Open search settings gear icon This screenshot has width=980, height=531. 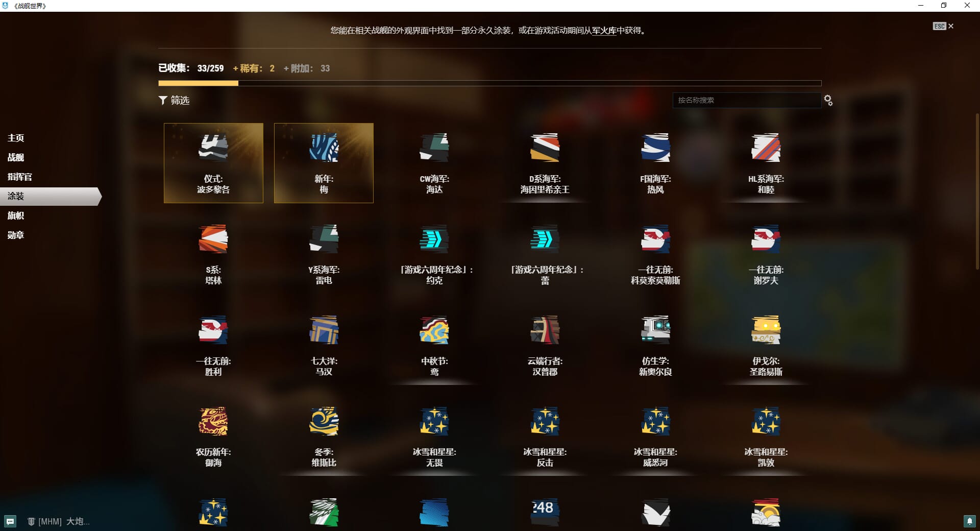point(828,101)
